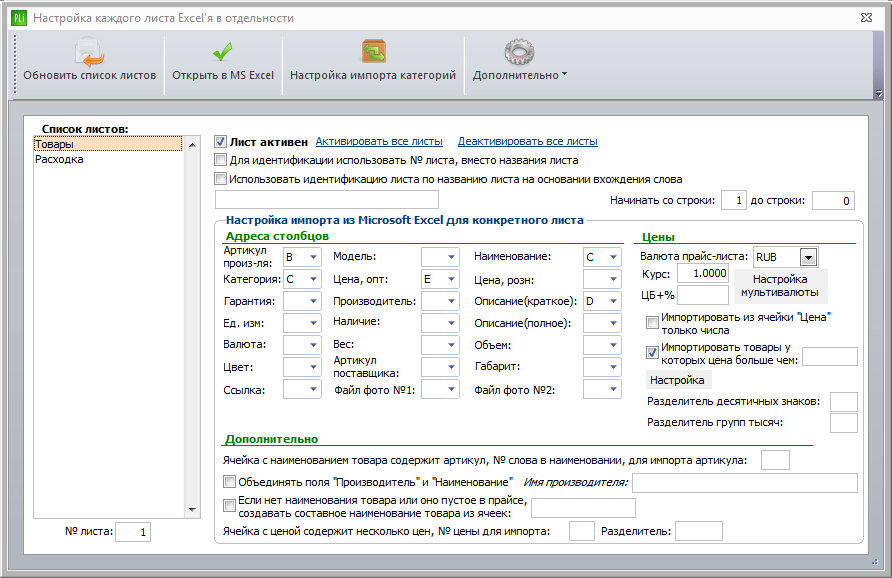The width and height of the screenshot is (892, 578).
Task: Click the Открыть в MS Excel checkmark icon
Action: [222, 52]
